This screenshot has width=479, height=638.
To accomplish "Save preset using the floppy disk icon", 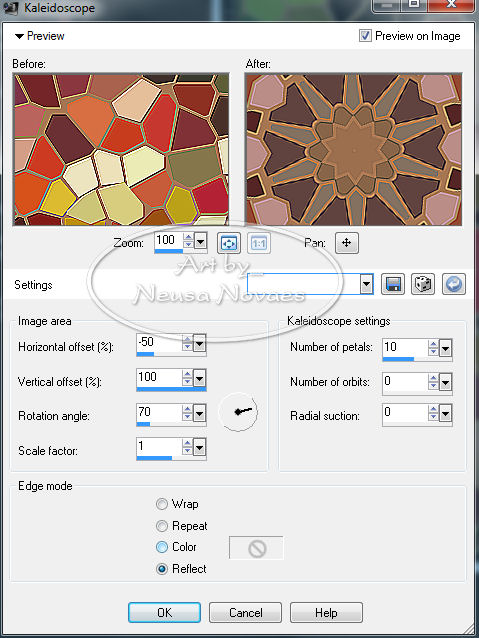I will click(393, 284).
